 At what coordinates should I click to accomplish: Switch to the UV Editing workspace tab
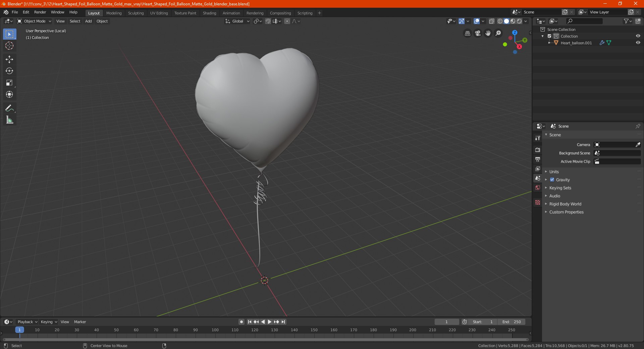tap(159, 13)
